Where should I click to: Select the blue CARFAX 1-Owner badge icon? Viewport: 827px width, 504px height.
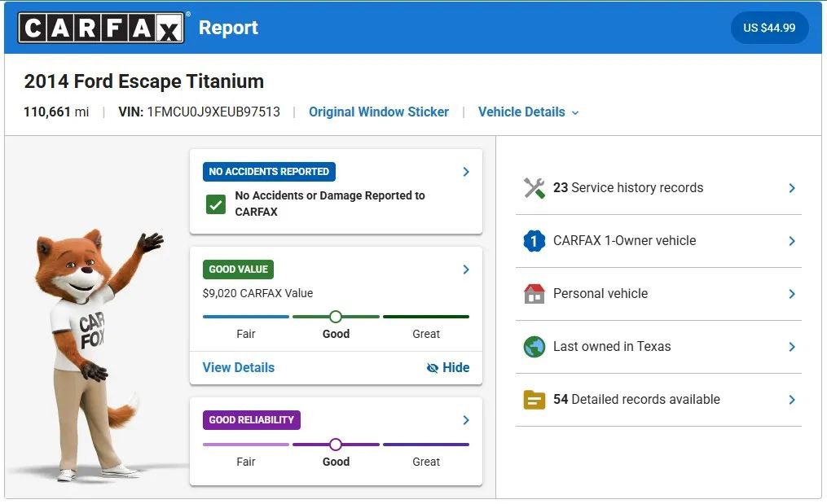point(534,240)
